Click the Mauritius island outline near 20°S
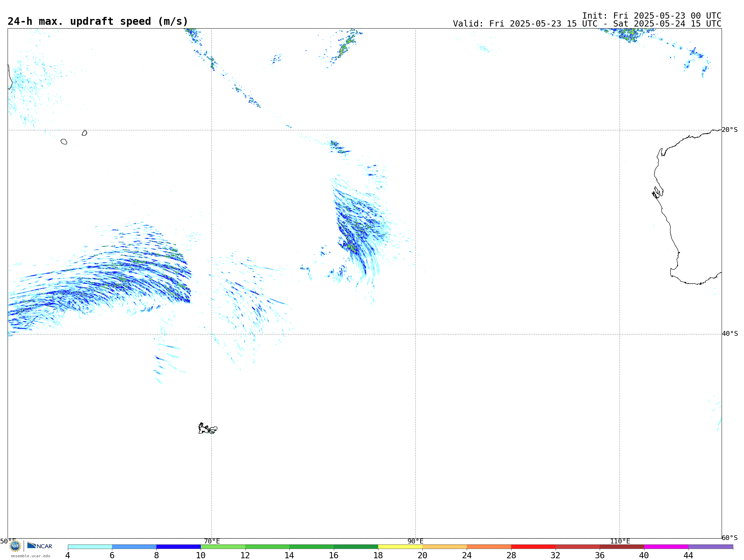The image size is (744, 560). point(84,133)
